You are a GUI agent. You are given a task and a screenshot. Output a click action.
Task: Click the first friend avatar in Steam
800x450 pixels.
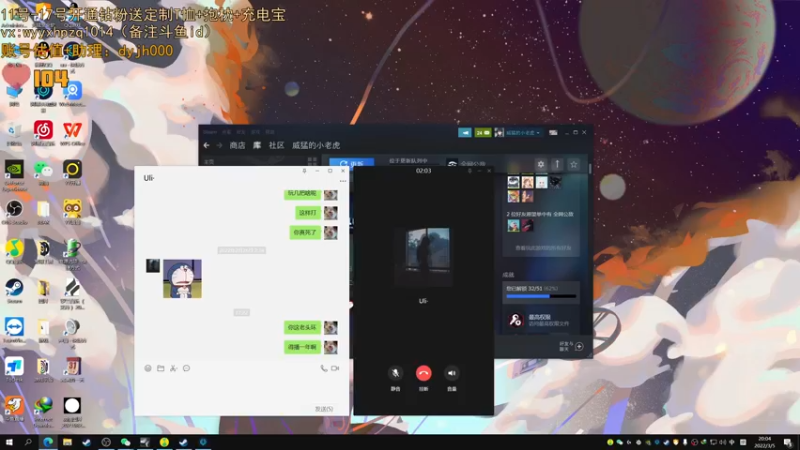pyautogui.click(x=513, y=182)
